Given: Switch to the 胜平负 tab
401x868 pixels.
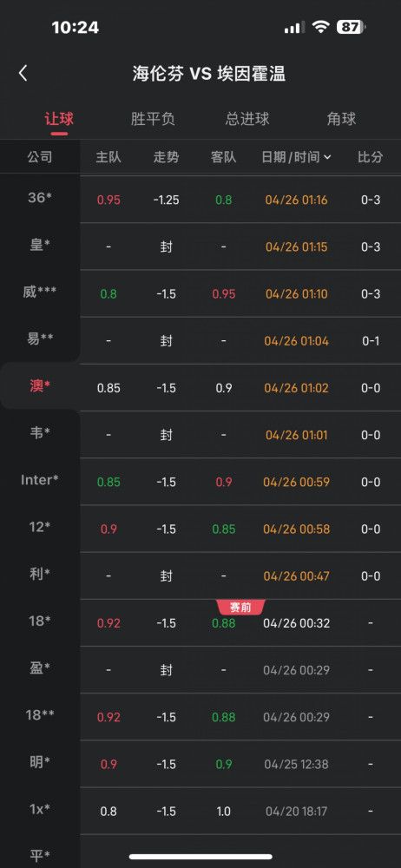Looking at the screenshot, I should 153,118.
